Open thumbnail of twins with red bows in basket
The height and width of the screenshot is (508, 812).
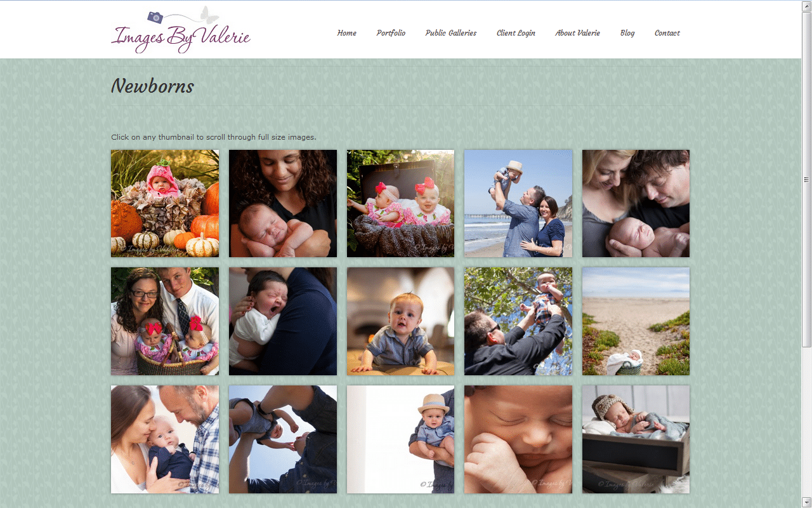pos(400,203)
